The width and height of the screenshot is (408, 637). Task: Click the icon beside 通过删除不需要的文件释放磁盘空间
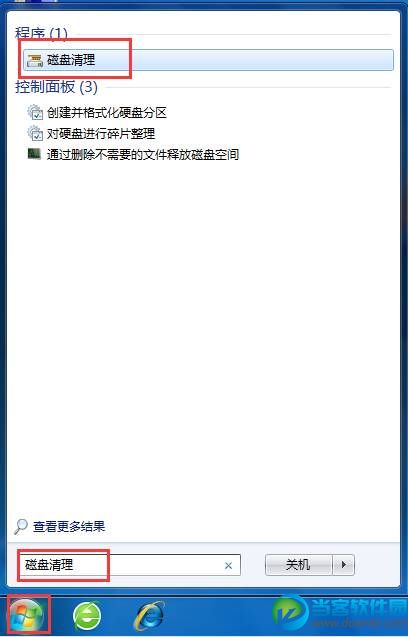click(x=34, y=154)
